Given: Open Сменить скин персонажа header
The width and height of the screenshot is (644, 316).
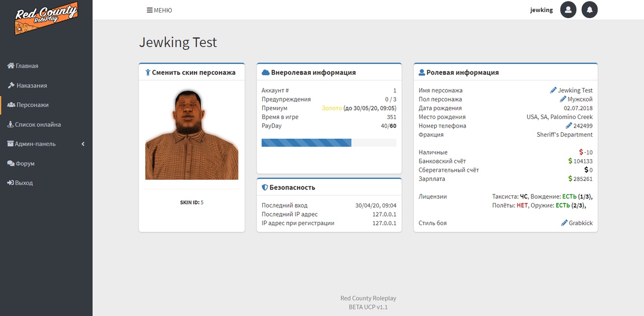Looking at the screenshot, I should (192, 72).
